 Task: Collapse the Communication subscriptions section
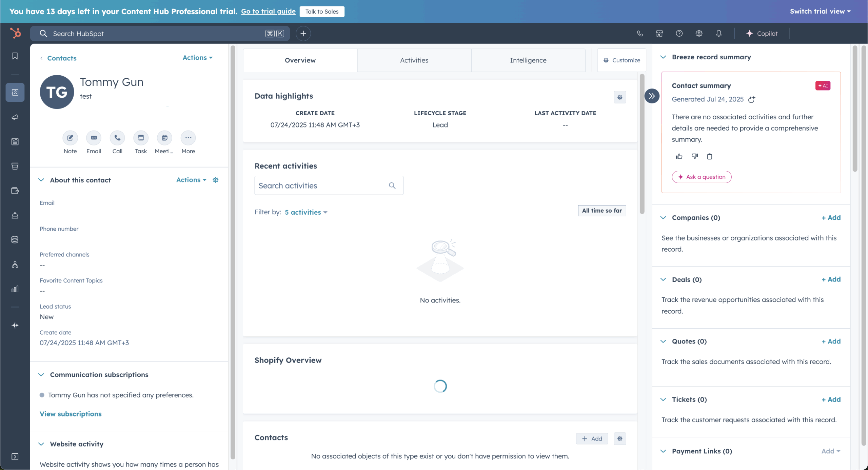[41, 375]
